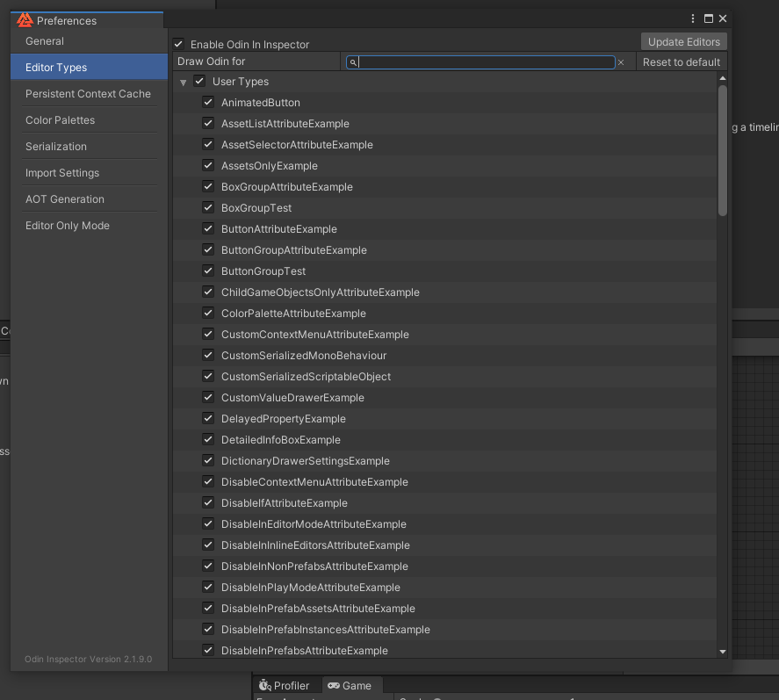Clear the search field with X icon
Image resolution: width=779 pixels, height=700 pixels.
tap(621, 62)
